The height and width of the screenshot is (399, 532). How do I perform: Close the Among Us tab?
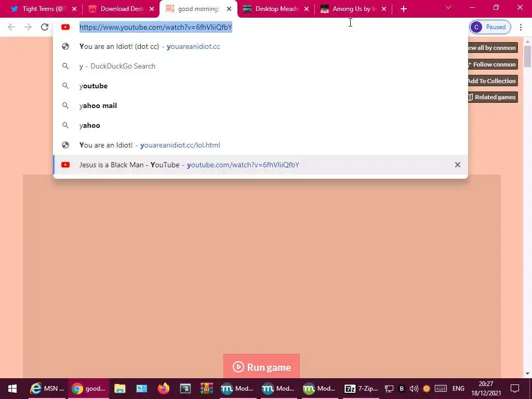pos(384,9)
